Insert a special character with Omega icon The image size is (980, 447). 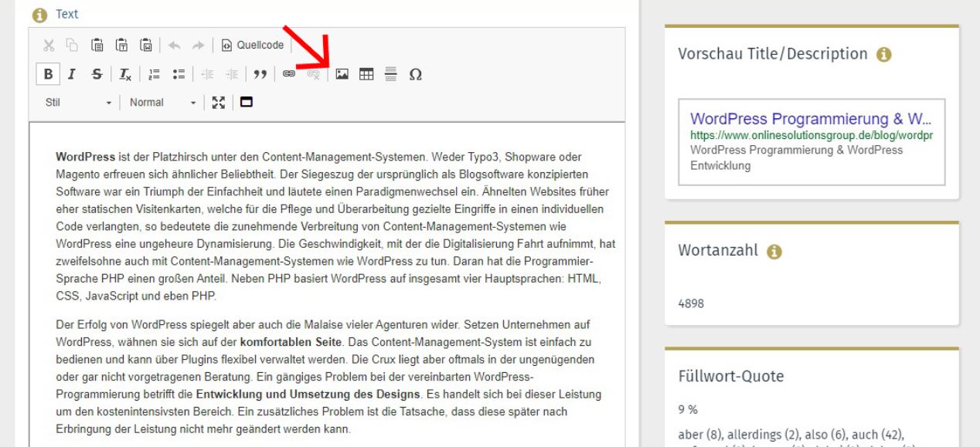(415, 74)
